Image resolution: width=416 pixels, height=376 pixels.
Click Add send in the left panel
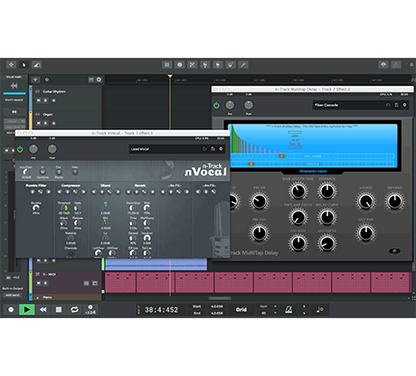[x=12, y=295]
